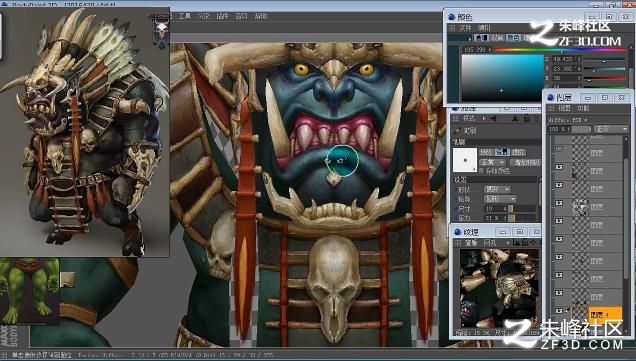This screenshot has height=361, width=636.
Task: Open the layer blend mode 正常 dropdown in 图层 panel
Action: click(x=611, y=129)
